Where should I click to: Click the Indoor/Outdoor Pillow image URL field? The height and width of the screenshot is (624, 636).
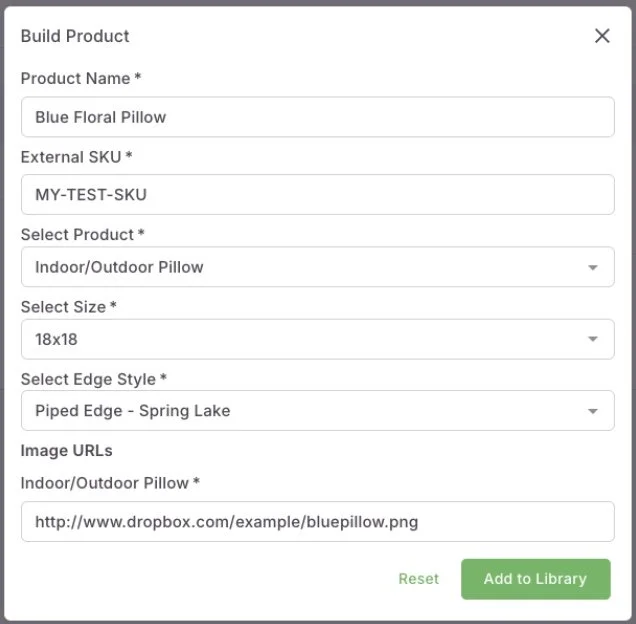pos(317,522)
